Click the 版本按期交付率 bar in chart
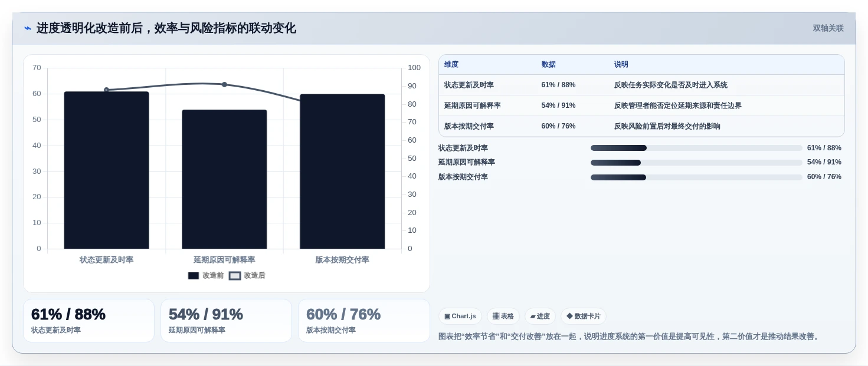 pyautogui.click(x=342, y=172)
